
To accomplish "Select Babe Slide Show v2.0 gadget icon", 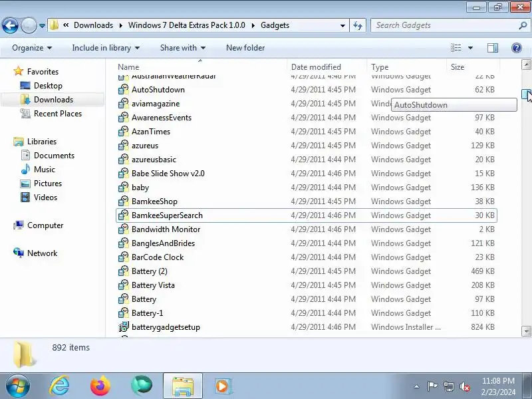I will click(x=124, y=174).
